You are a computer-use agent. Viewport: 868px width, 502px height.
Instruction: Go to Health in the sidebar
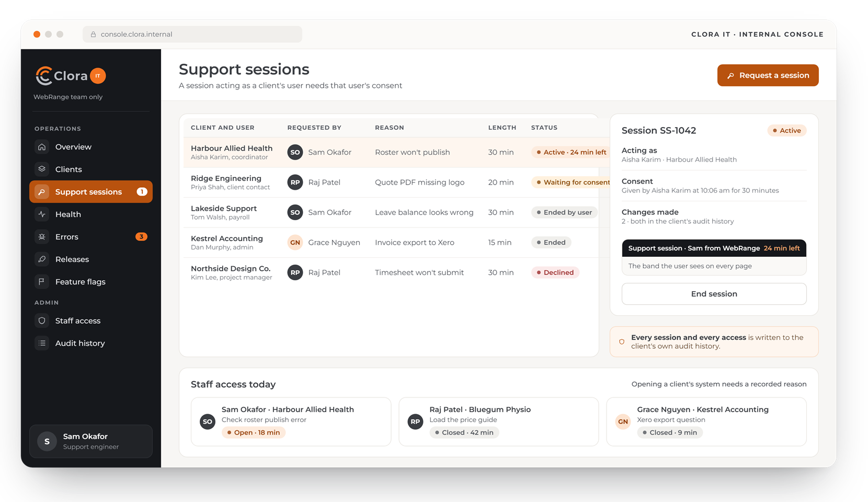click(91, 214)
